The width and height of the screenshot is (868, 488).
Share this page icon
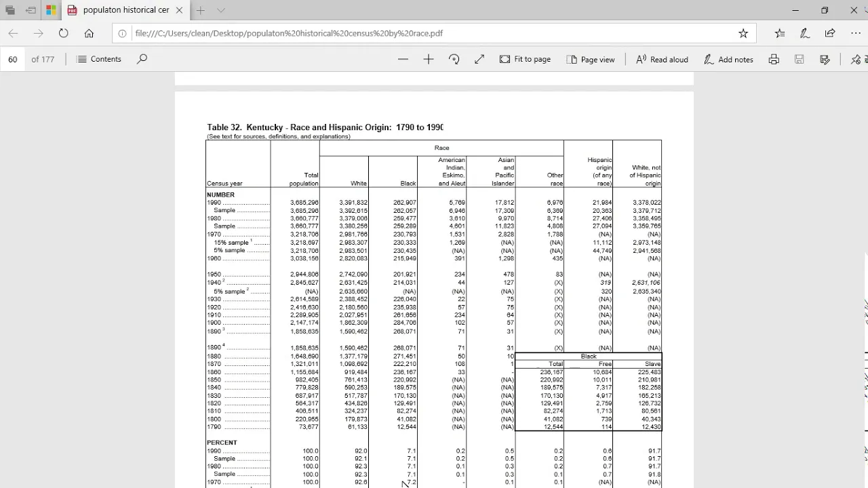tap(830, 33)
